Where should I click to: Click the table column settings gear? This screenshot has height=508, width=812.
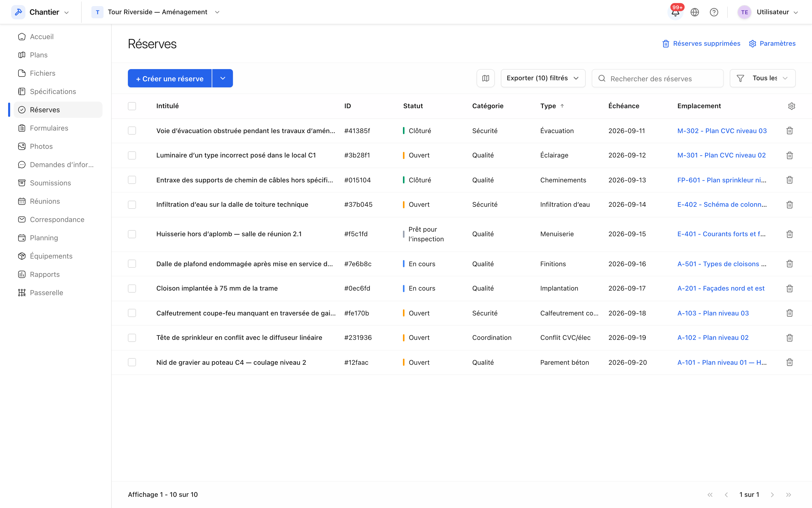coord(791,106)
